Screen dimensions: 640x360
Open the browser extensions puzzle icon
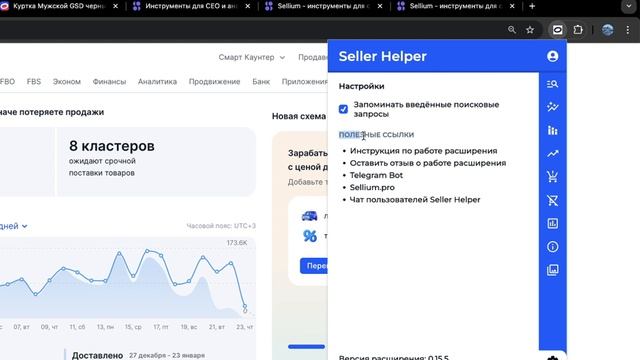578,30
